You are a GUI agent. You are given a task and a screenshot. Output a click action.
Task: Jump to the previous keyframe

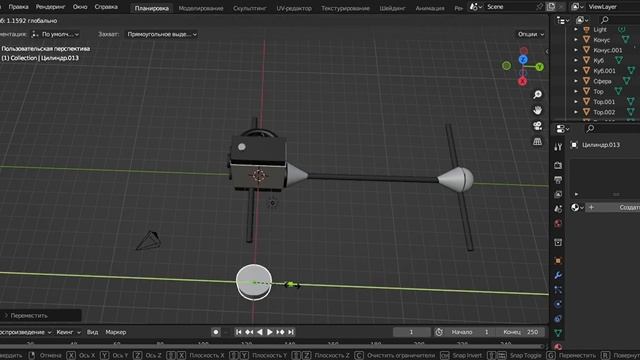pyautogui.click(x=249, y=332)
